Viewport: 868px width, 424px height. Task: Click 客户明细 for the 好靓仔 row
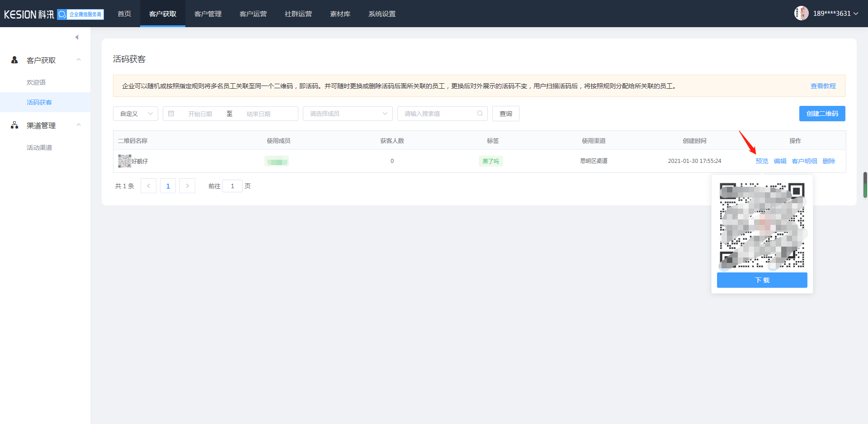[x=805, y=161]
